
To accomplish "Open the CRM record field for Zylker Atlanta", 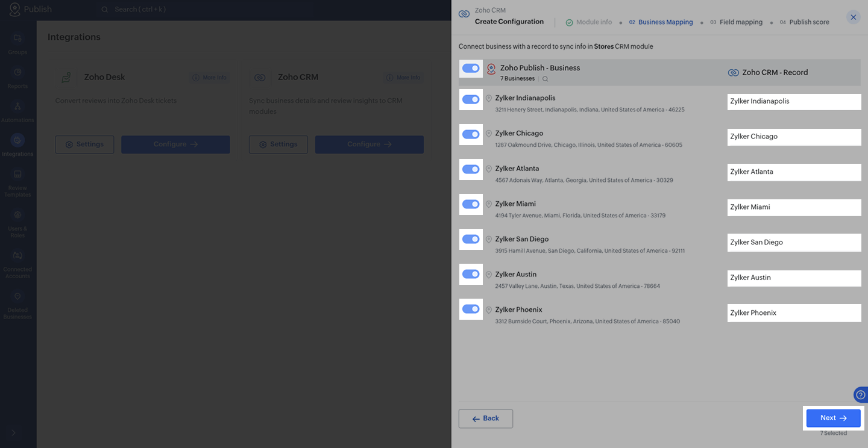I will click(x=794, y=172).
